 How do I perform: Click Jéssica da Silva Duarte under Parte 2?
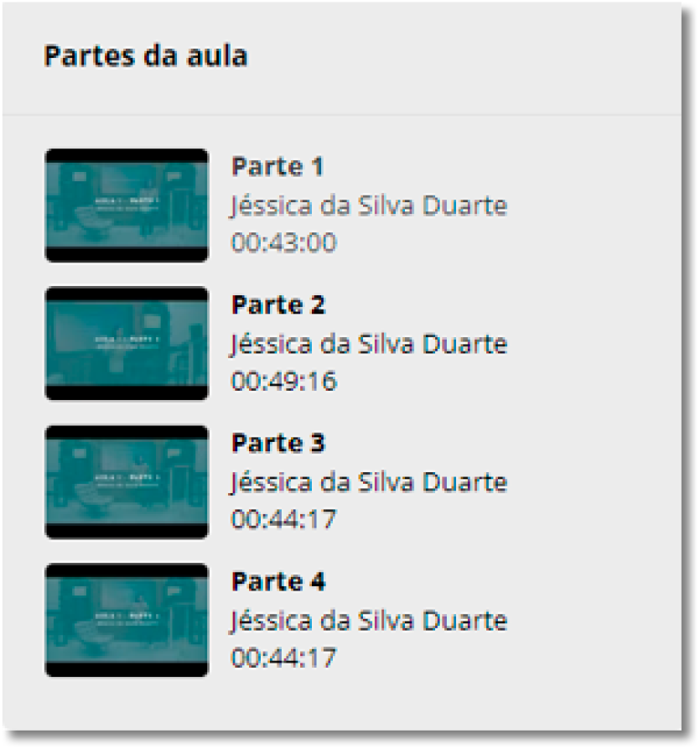(369, 345)
